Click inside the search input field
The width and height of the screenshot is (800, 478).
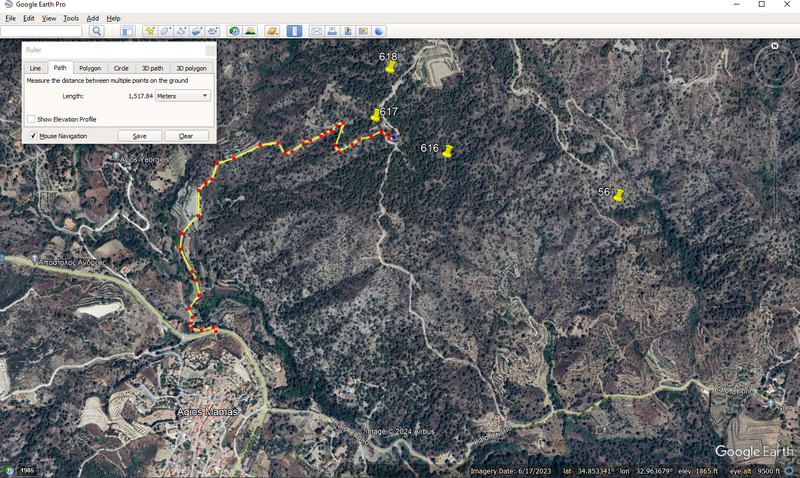(x=42, y=31)
